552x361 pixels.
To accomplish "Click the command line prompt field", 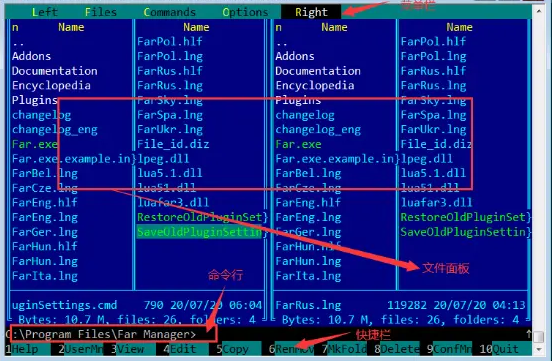I will [113, 334].
